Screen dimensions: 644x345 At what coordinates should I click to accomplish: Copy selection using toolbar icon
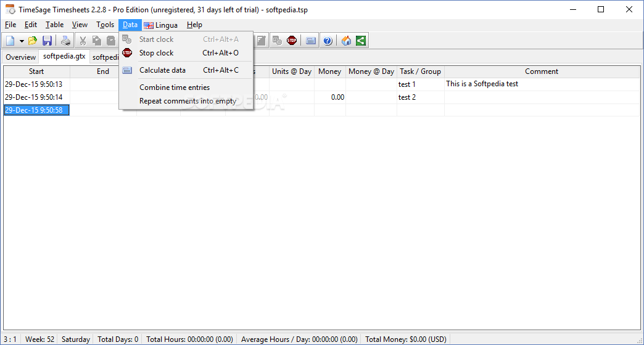click(x=96, y=41)
